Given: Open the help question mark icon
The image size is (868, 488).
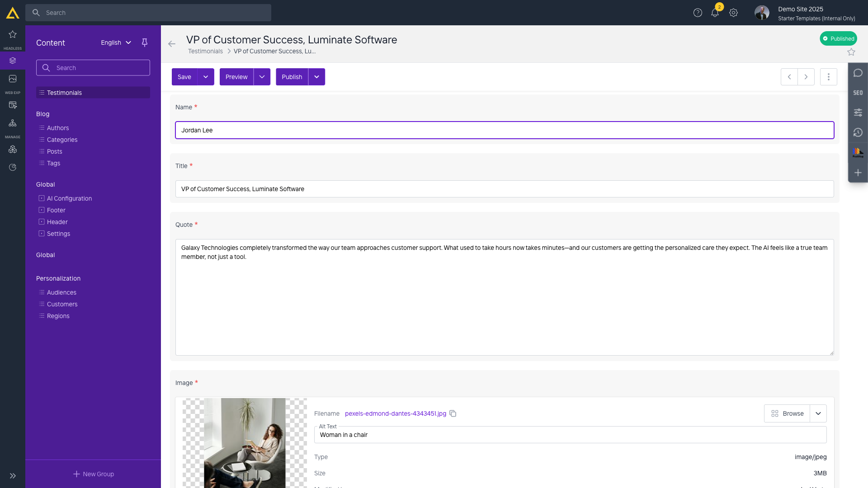Looking at the screenshot, I should click(x=698, y=13).
